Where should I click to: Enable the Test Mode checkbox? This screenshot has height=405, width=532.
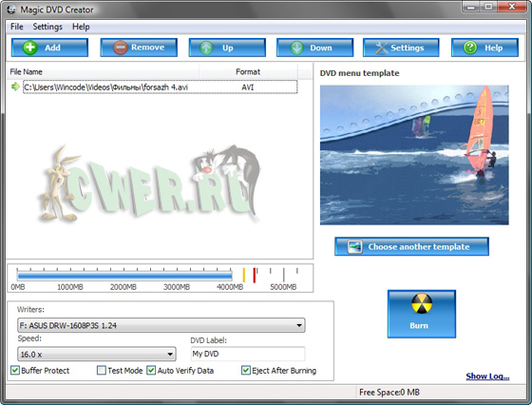tap(101, 370)
